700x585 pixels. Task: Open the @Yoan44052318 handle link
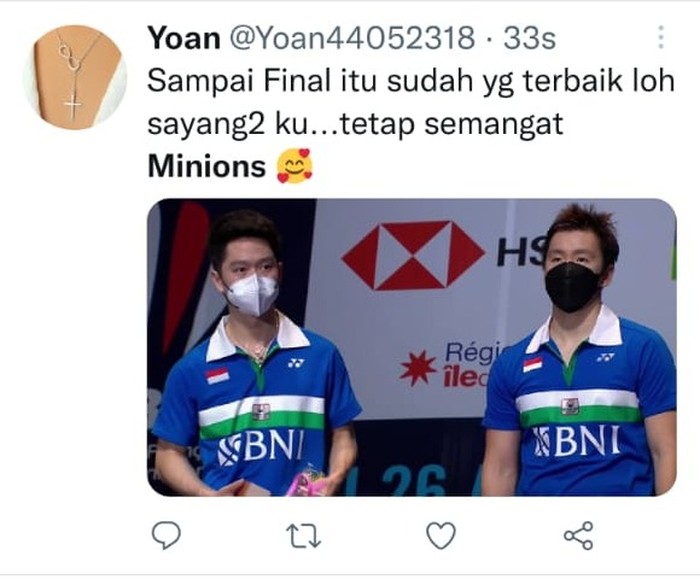(x=352, y=38)
